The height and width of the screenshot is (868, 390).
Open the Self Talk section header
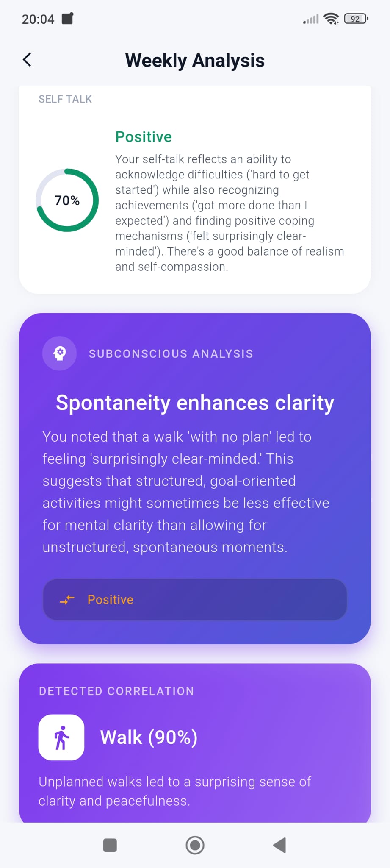[x=65, y=99]
